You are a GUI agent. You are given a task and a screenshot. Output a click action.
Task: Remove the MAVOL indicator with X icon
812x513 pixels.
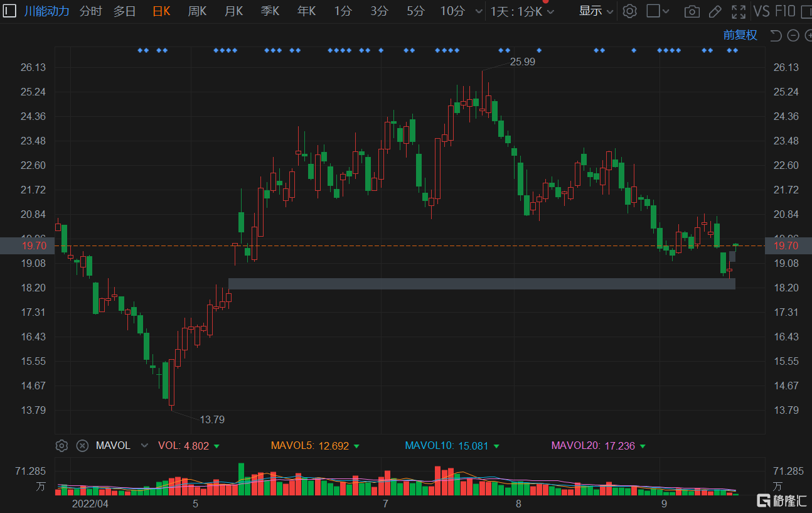click(82, 446)
